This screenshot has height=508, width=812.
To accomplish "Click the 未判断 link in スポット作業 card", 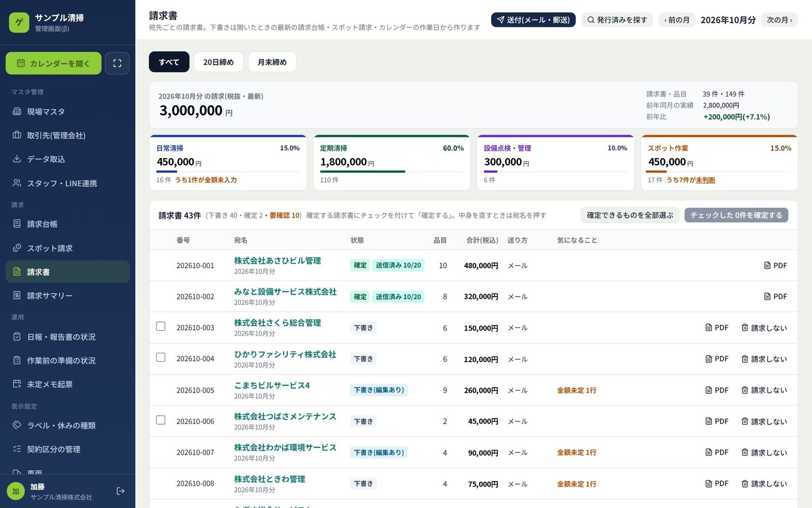I will [705, 180].
